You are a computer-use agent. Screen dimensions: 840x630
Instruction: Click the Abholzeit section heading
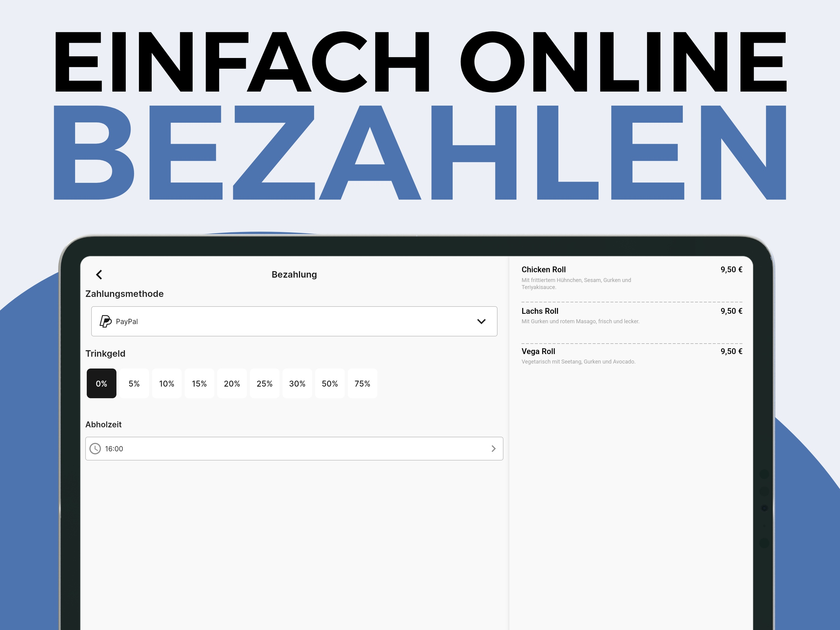click(x=103, y=425)
